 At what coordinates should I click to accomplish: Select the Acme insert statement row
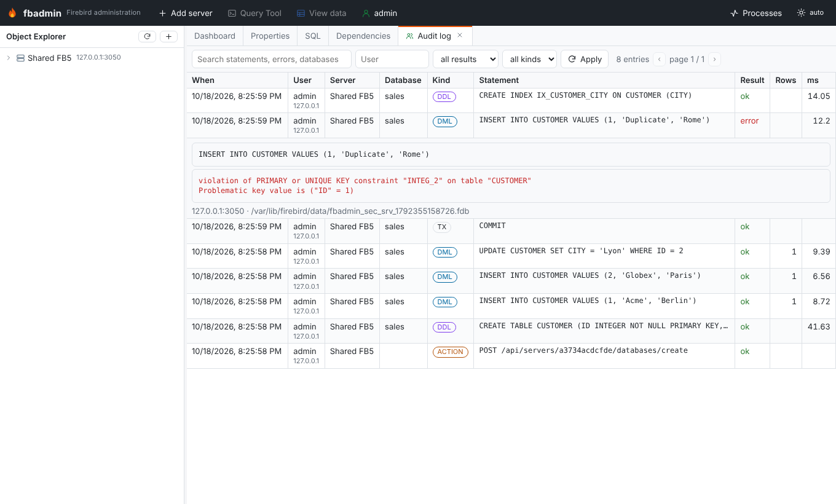coord(588,301)
